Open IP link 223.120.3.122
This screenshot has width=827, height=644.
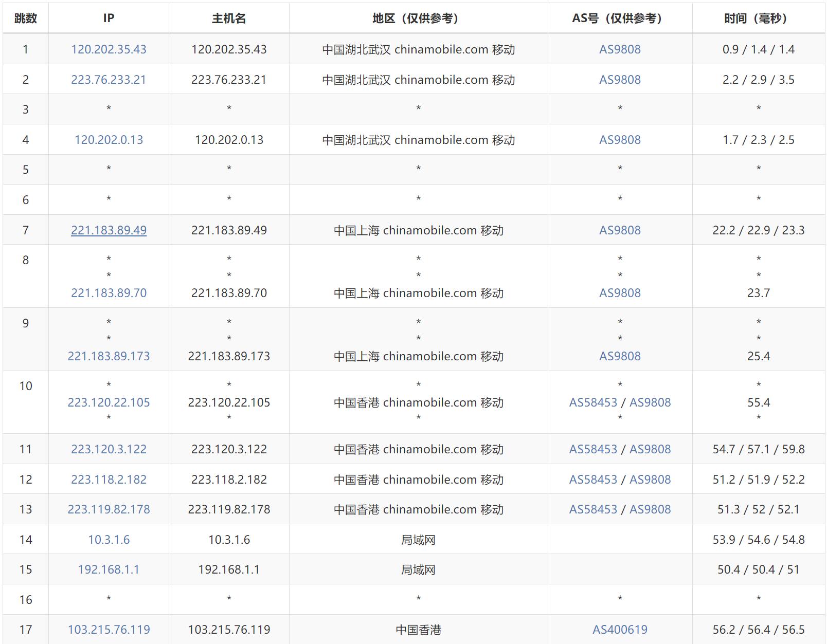(x=109, y=449)
